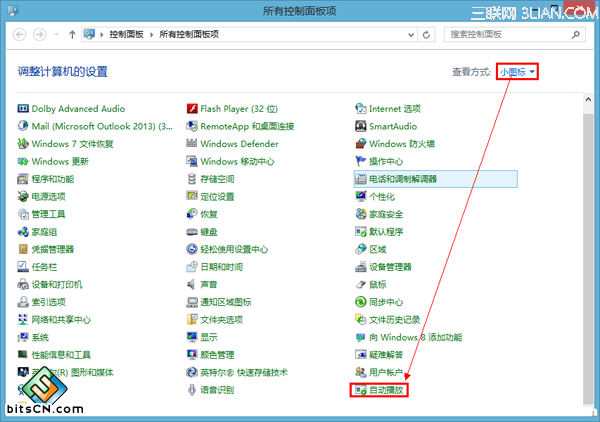
Task: Click the 操作中心 flag icon
Action: pyautogui.click(x=360, y=161)
